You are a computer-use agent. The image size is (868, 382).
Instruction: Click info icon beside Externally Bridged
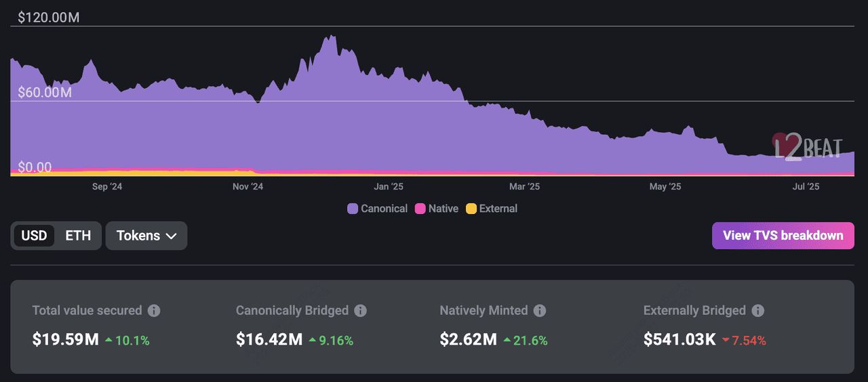pos(757,311)
